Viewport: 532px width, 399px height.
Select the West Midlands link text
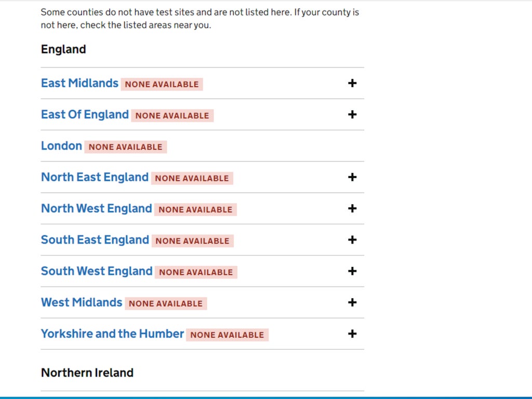(82, 302)
